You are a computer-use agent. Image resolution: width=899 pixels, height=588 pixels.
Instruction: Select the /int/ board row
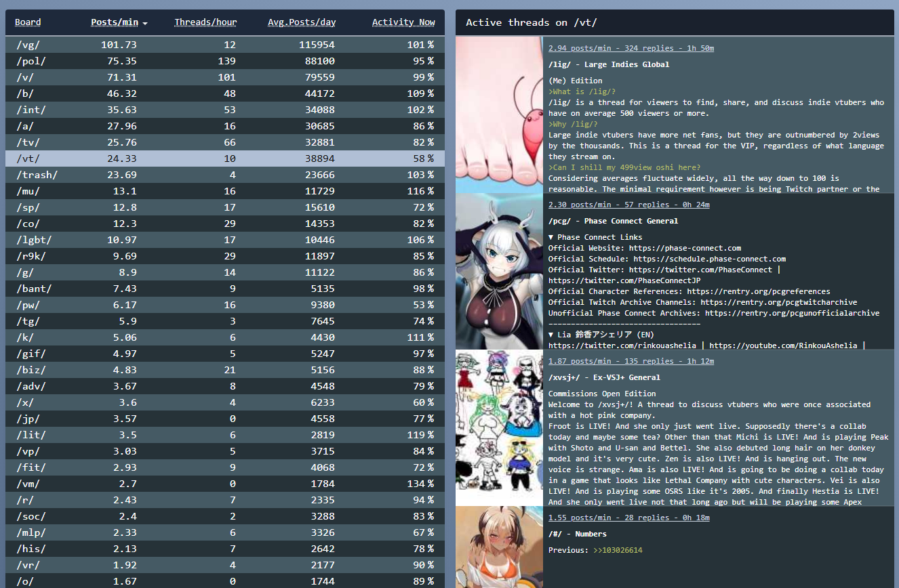225,110
